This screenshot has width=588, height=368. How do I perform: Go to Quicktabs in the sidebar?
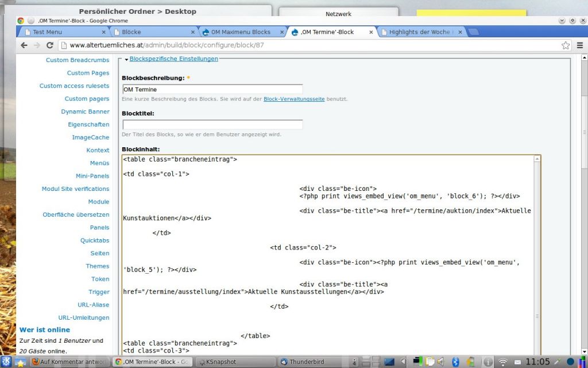(95, 240)
